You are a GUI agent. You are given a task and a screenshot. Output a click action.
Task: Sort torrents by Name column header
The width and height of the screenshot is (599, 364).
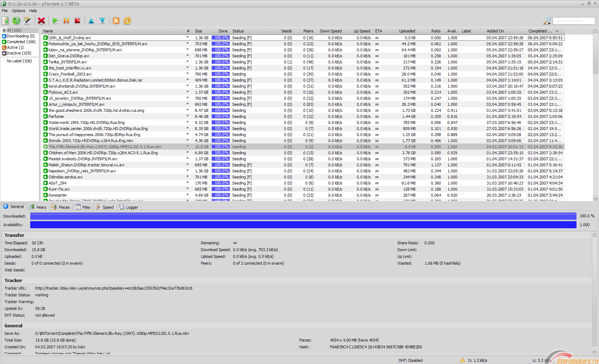tap(113, 31)
